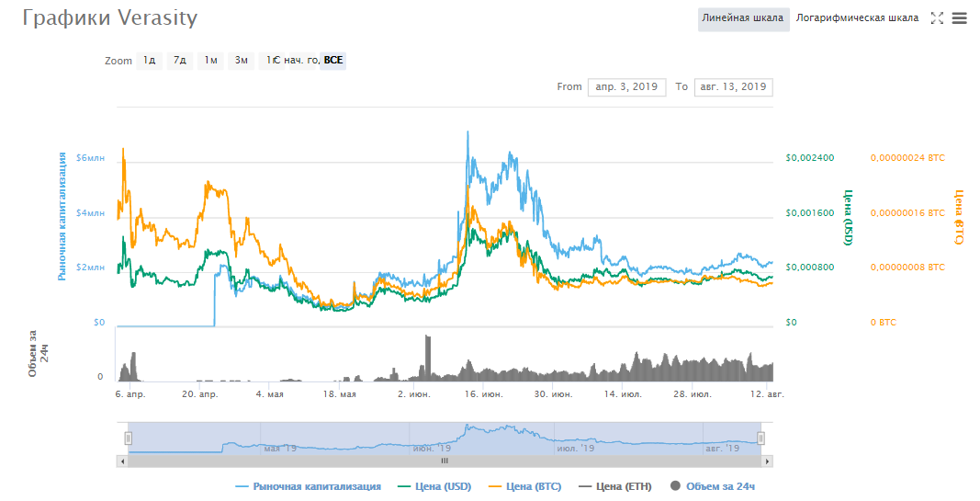Screen dimensions: 980x501
Task: Click the июн. '19 navigator label
Action: 432,449
